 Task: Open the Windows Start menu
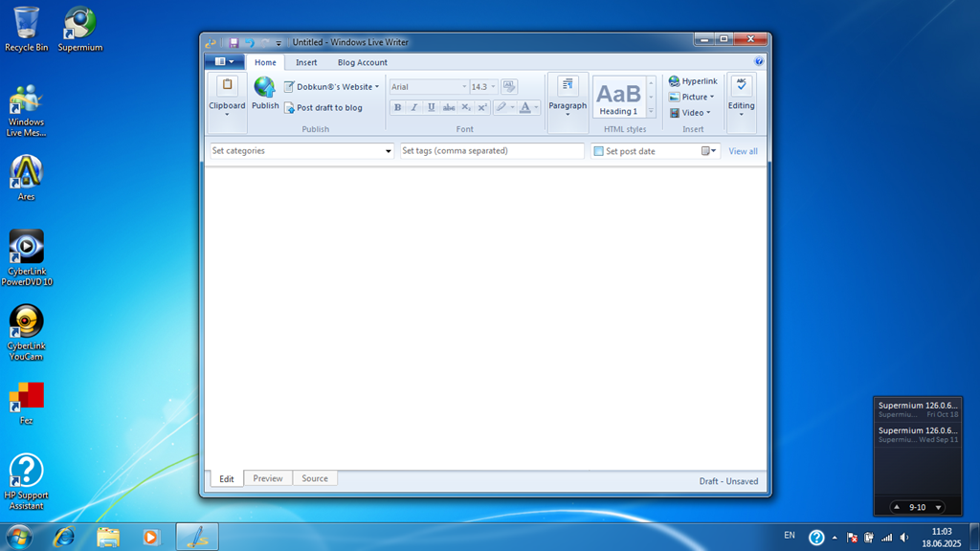19,537
